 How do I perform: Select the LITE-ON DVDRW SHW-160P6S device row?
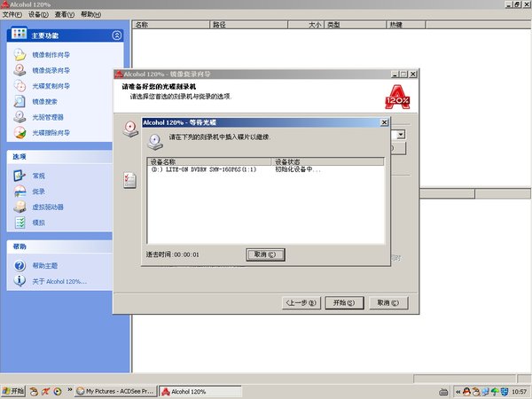coord(266,169)
